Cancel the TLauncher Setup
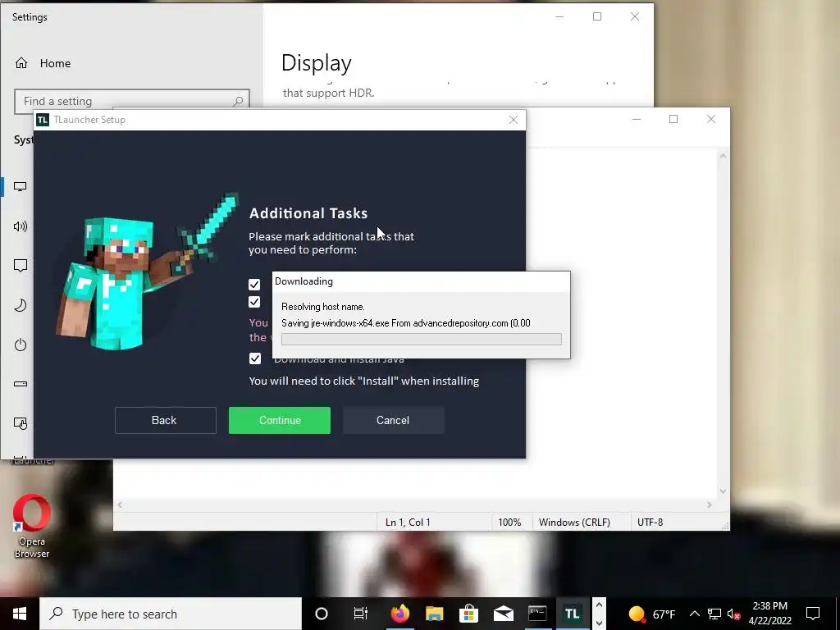Image resolution: width=840 pixels, height=630 pixels. [x=393, y=421]
